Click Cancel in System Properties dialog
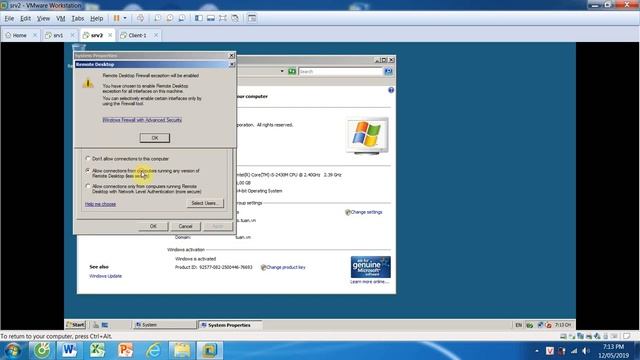Screen dimensions: 640x360 tap(185, 226)
